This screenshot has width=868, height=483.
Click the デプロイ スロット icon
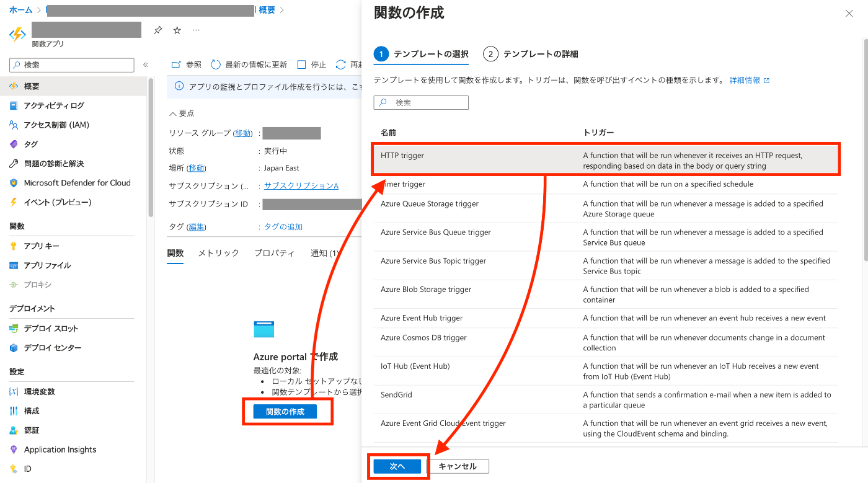click(14, 329)
